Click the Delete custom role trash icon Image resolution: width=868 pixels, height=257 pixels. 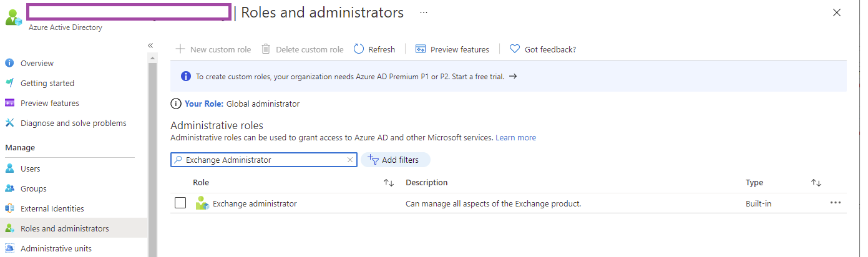(266, 49)
